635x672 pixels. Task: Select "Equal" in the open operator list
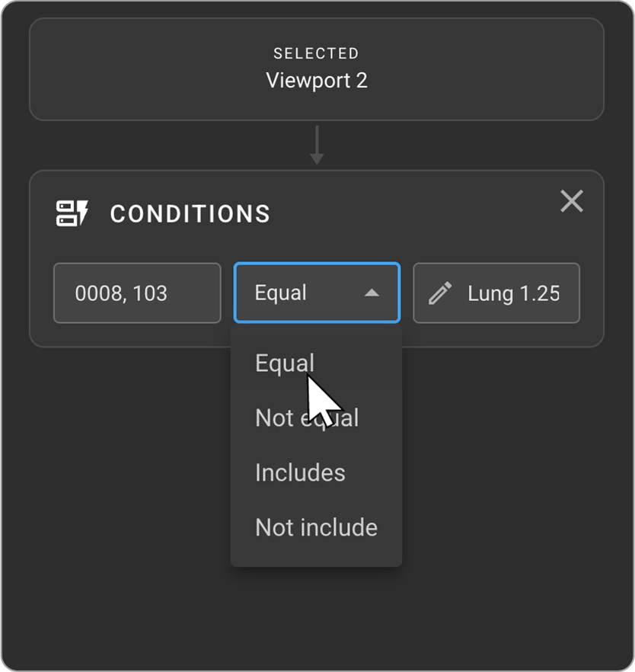click(285, 363)
